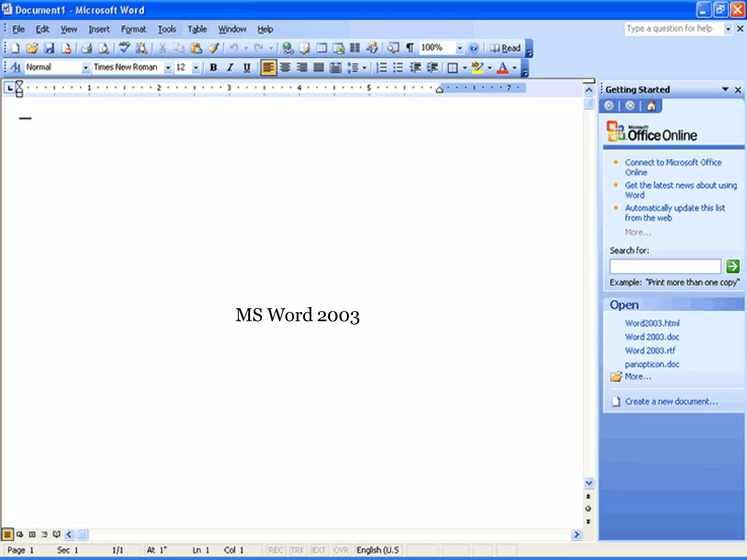The image size is (747, 560).
Task: Expand the Undo history dropdown arrow
Action: 246,48
